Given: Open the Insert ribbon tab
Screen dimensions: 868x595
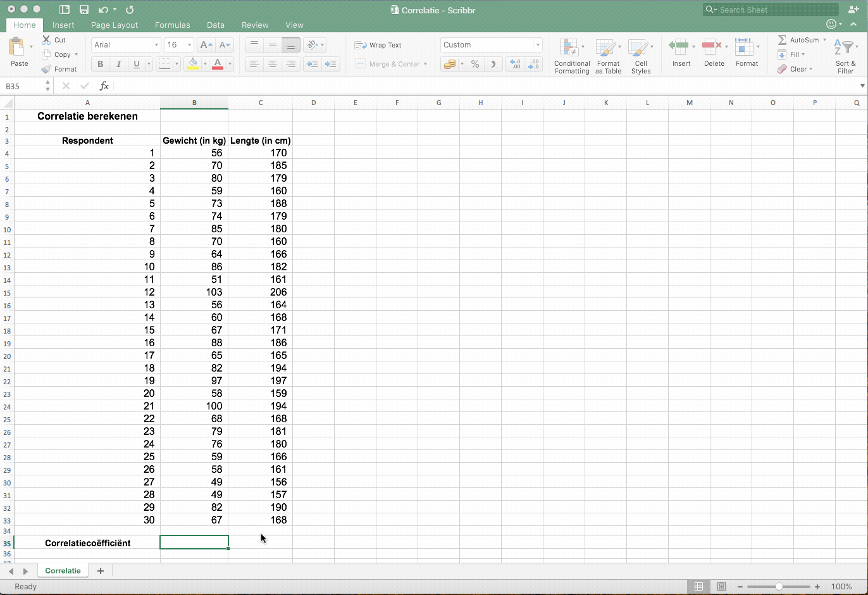Looking at the screenshot, I should [x=63, y=25].
